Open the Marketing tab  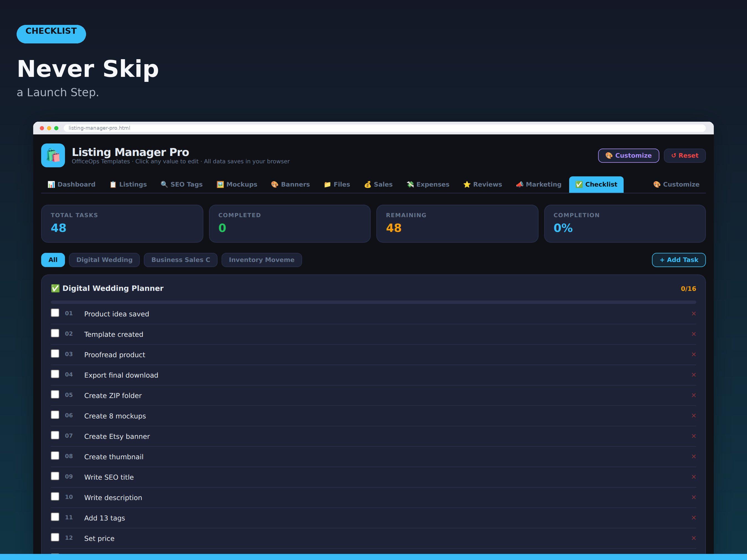[x=539, y=184]
